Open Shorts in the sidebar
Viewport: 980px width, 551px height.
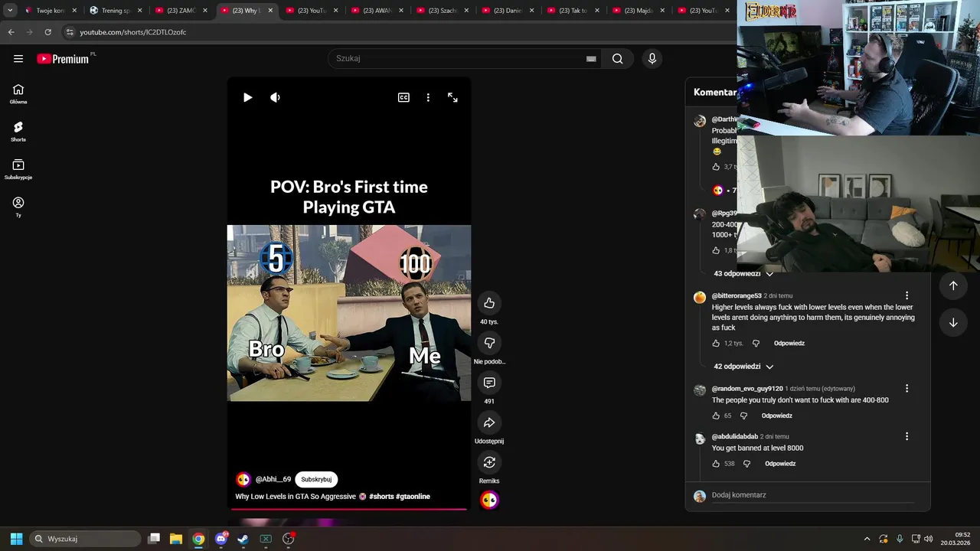click(18, 132)
